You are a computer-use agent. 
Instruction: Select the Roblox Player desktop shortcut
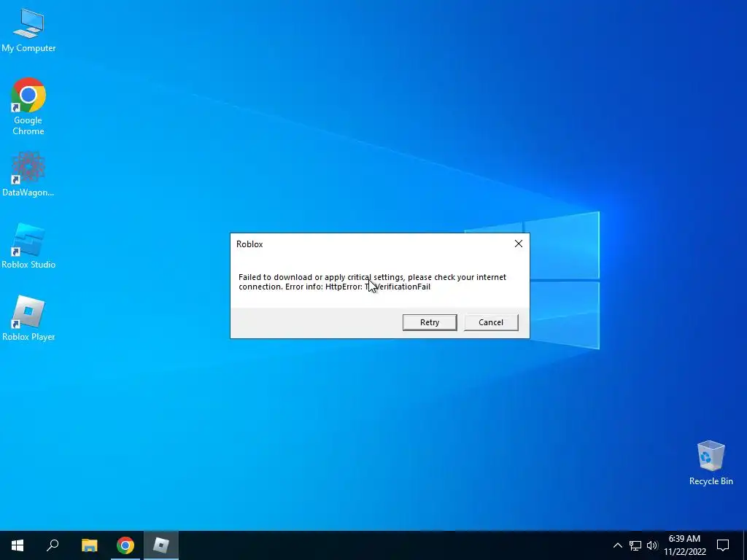pos(28,318)
